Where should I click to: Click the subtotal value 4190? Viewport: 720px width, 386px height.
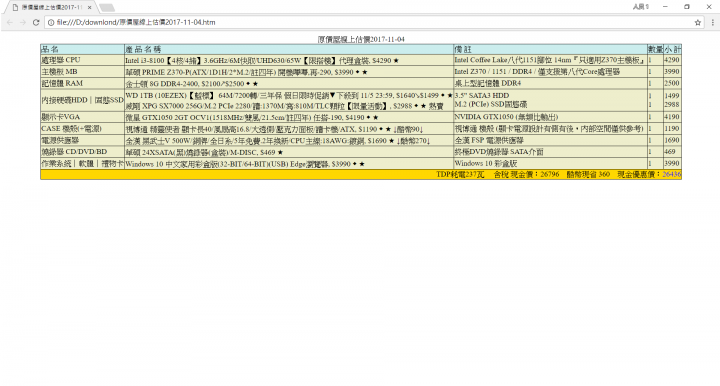pyautogui.click(x=671, y=117)
